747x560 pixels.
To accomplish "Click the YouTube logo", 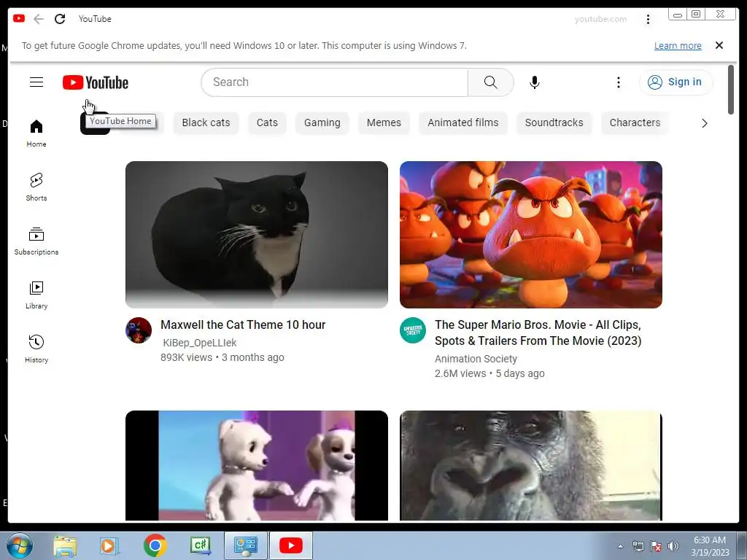I will 96,82.
